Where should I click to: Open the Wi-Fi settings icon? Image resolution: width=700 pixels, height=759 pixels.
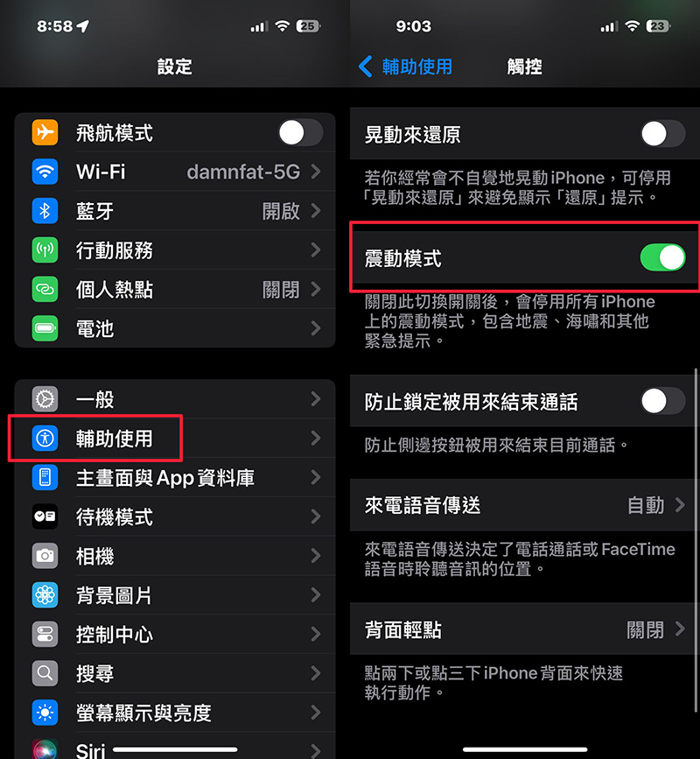[x=45, y=172]
